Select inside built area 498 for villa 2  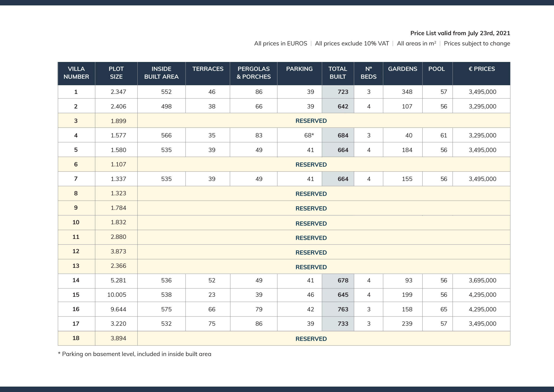coord(166,107)
